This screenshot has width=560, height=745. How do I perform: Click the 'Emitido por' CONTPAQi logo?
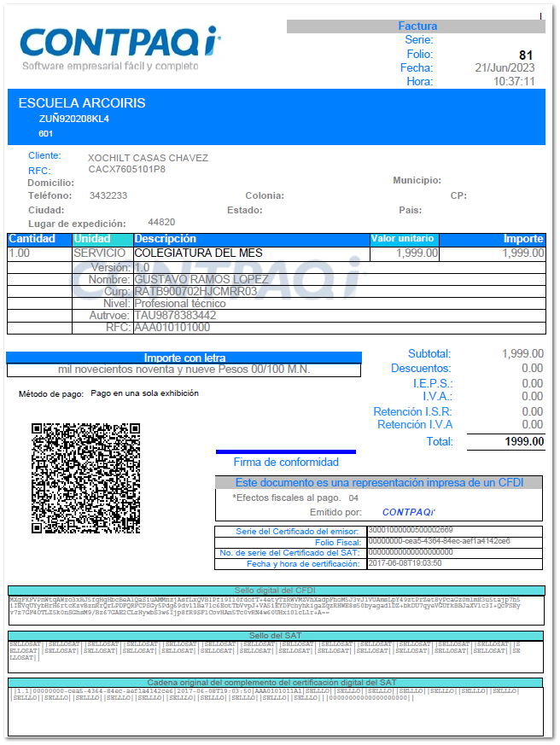click(409, 512)
